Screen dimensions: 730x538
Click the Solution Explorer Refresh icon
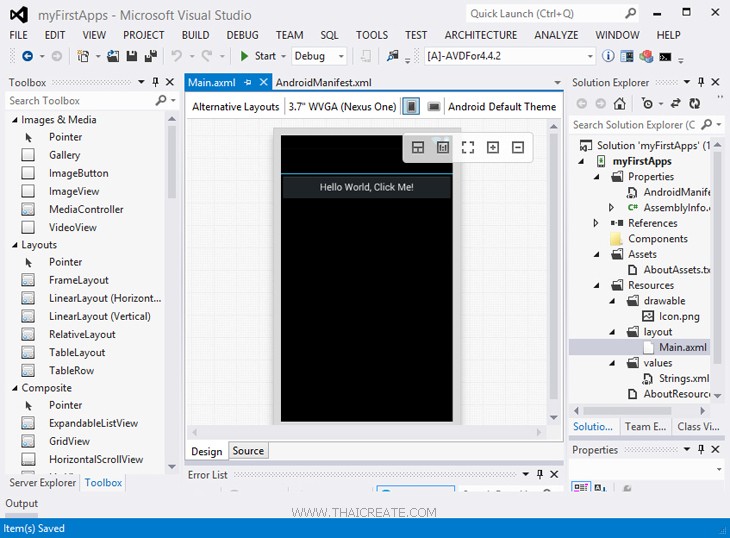695,103
